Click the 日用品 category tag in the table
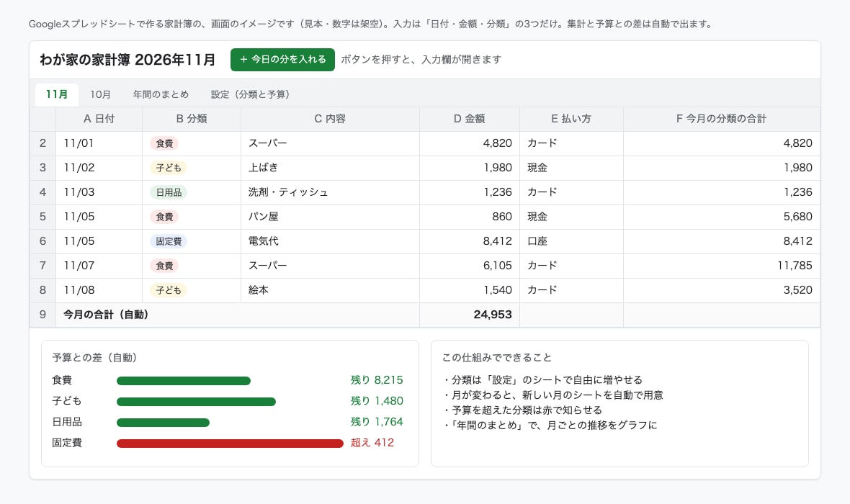Viewport: 850px width, 504px height. (x=169, y=192)
